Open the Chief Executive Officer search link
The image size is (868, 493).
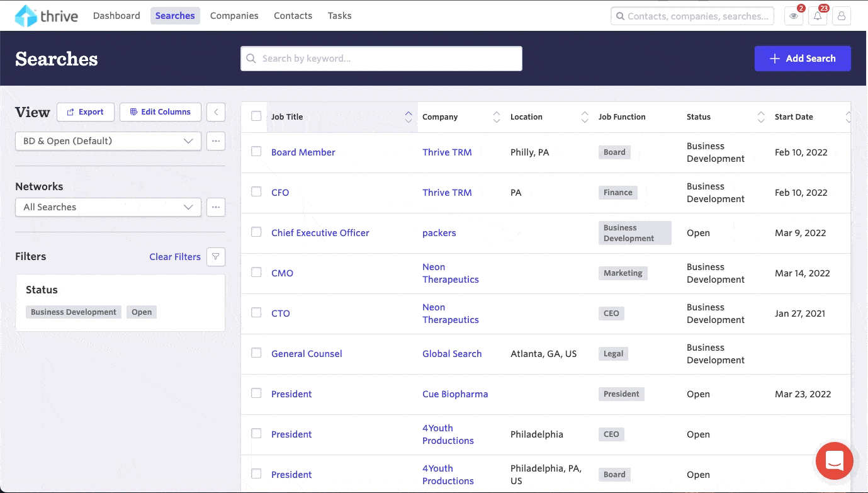click(320, 233)
